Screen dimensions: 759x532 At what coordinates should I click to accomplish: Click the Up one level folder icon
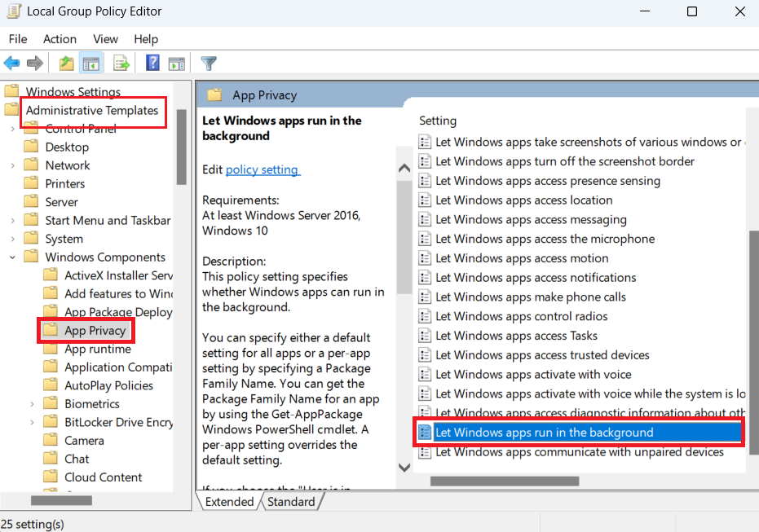pos(66,63)
